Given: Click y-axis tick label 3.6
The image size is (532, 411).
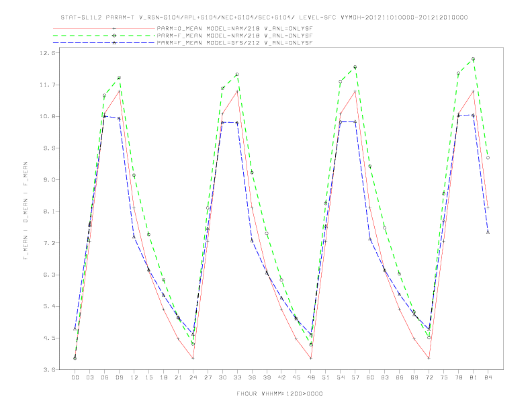Looking at the screenshot, I should coord(49,369).
